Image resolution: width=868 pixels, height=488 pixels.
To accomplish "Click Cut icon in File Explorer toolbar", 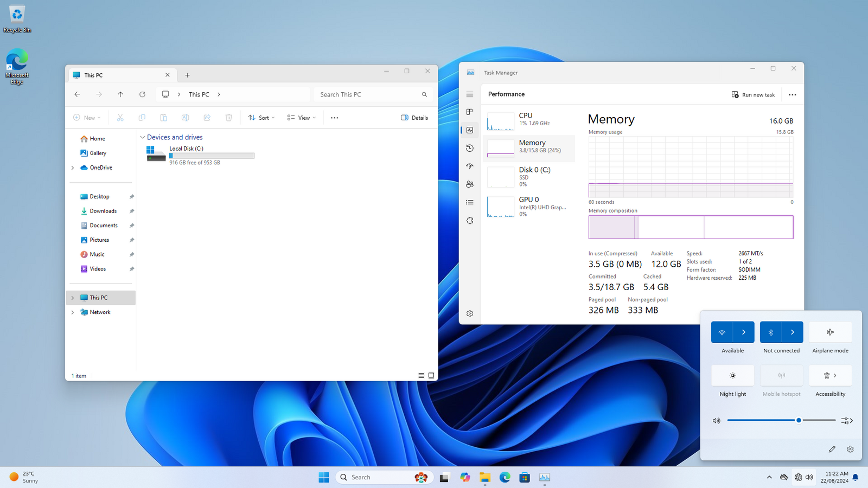I will pos(120,118).
